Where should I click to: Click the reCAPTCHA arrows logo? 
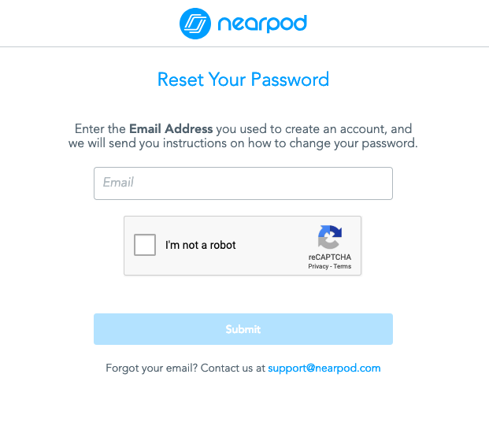[330, 237]
